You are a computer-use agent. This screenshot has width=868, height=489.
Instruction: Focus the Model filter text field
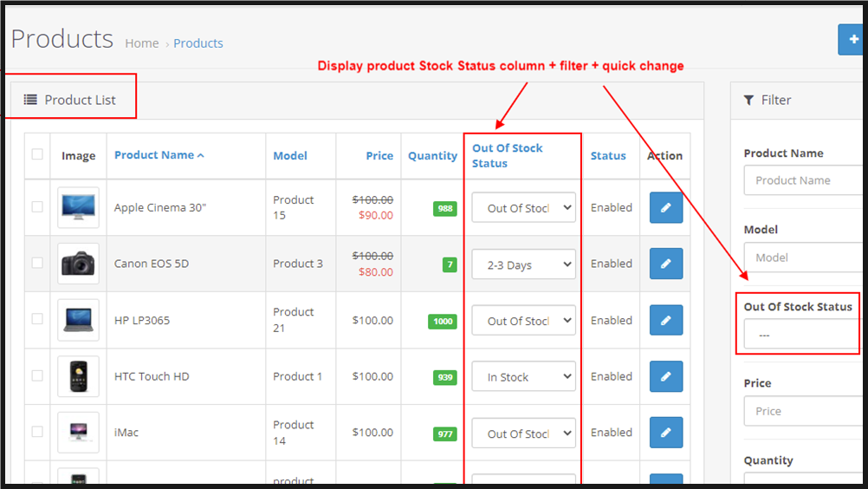pos(801,258)
